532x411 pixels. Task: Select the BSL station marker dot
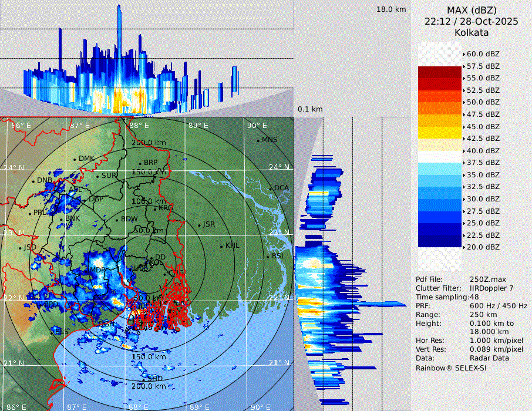[x=268, y=257]
